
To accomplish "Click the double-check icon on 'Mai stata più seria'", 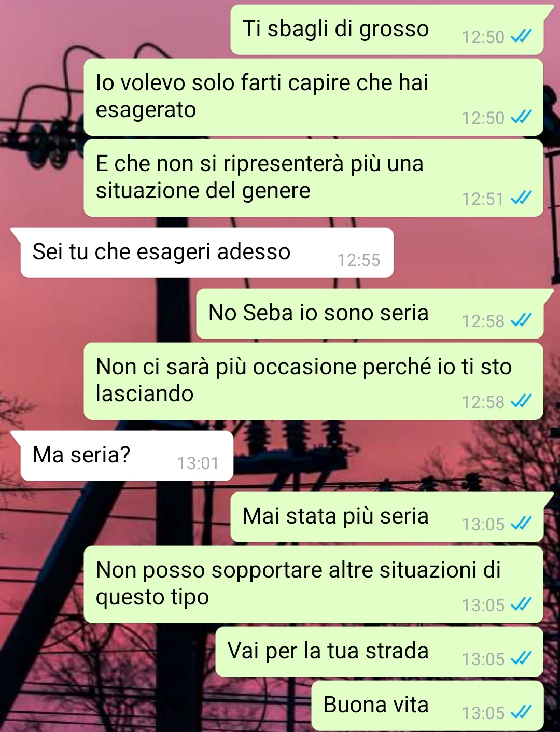I will click(x=521, y=524).
